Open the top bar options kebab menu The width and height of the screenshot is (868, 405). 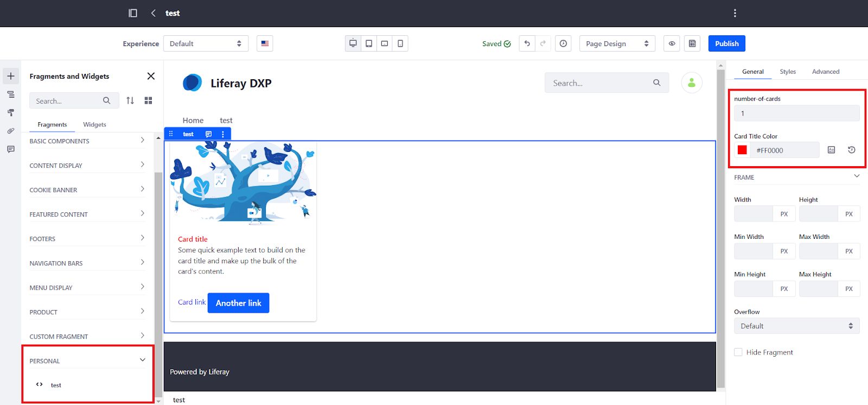tap(735, 13)
